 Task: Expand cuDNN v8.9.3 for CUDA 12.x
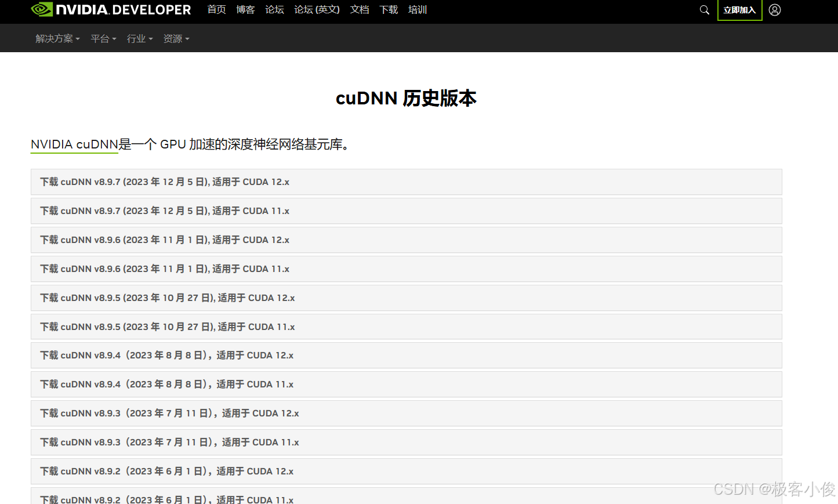click(406, 414)
